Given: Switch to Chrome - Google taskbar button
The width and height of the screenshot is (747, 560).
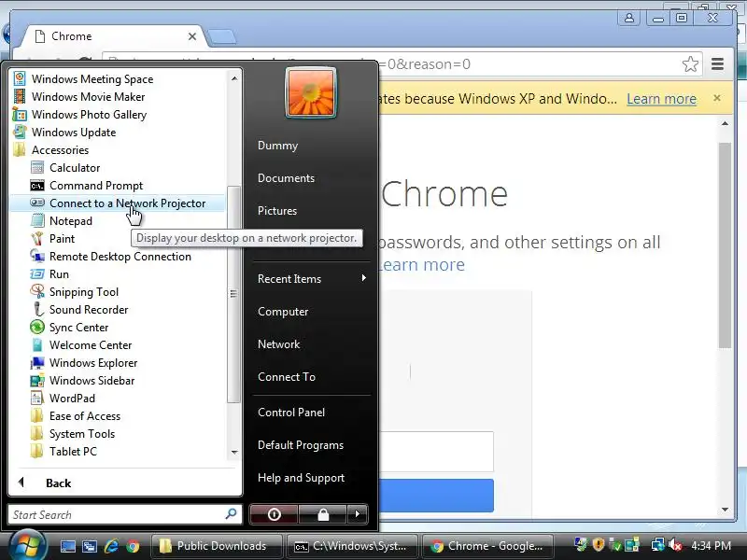Looking at the screenshot, I should coord(487,546).
